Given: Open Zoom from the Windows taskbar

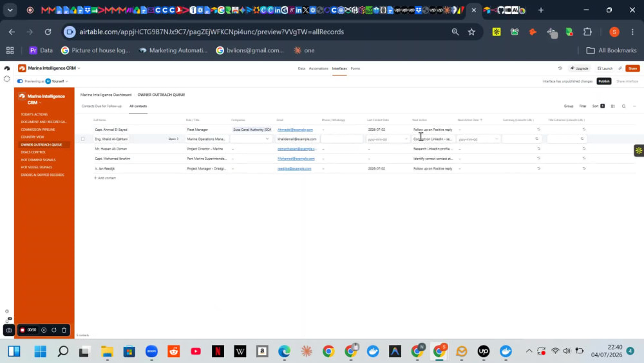Looking at the screenshot, I should click(x=151, y=351).
